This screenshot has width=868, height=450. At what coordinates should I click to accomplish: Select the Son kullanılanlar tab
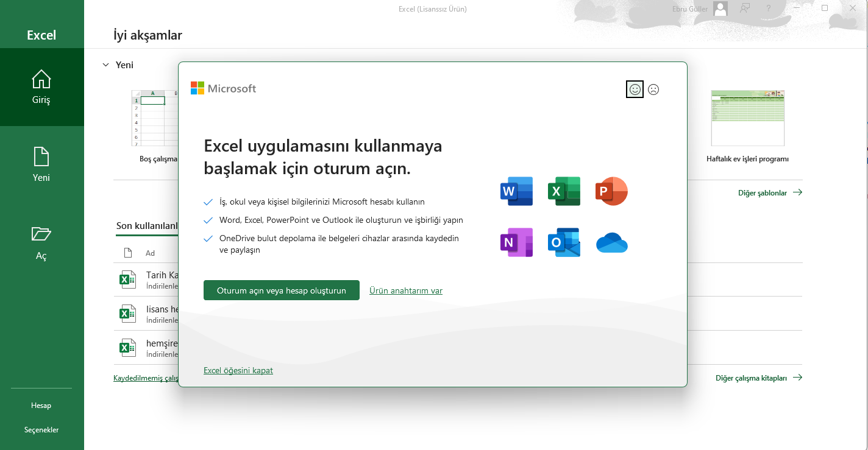146,226
